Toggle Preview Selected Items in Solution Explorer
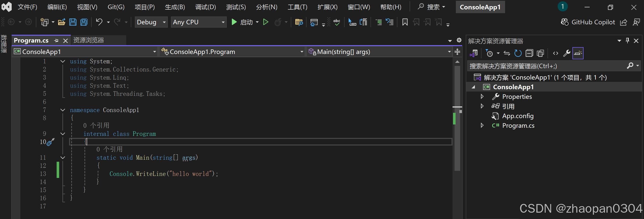This screenshot has width=644, height=219. coord(578,53)
